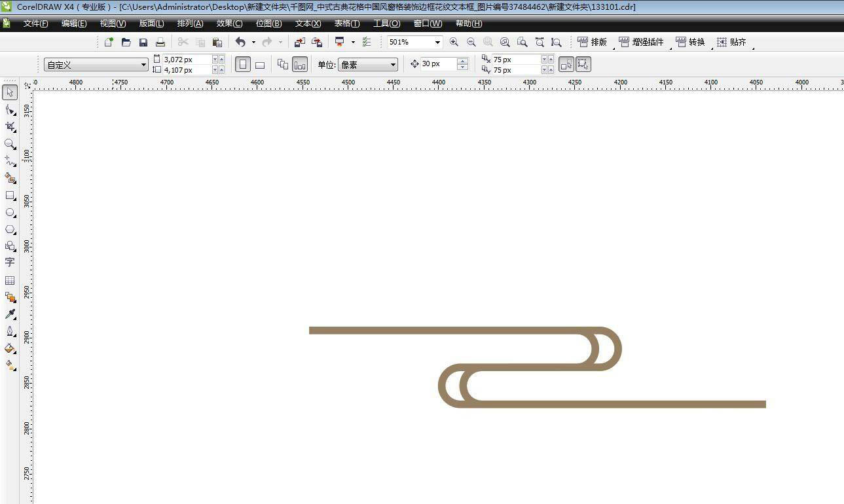Pick the Ellipse tool
Image resolution: width=844 pixels, height=504 pixels.
click(10, 213)
